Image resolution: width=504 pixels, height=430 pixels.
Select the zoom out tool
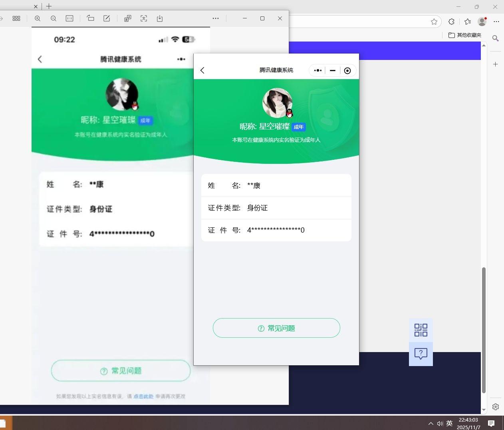coord(54,18)
